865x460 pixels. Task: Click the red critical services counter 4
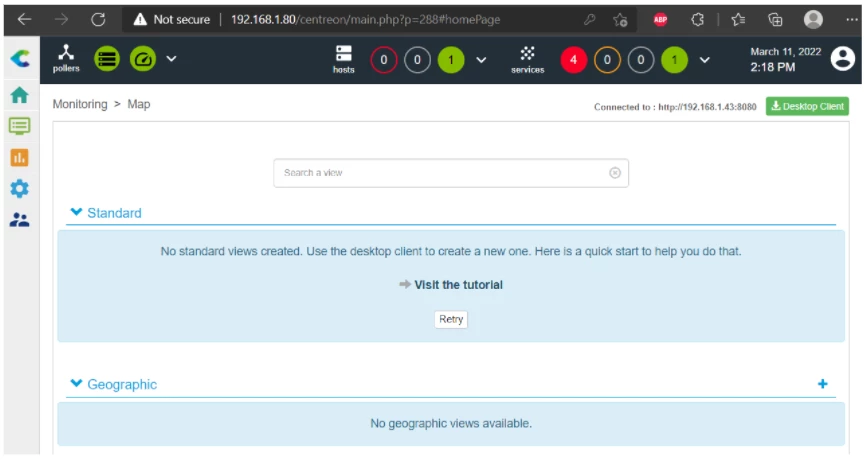[x=573, y=60]
